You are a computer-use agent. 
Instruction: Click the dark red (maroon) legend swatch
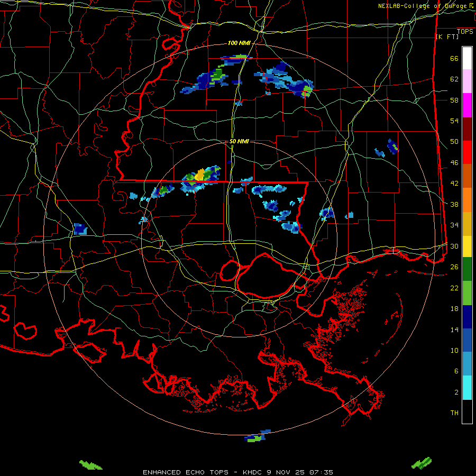pos(467,129)
